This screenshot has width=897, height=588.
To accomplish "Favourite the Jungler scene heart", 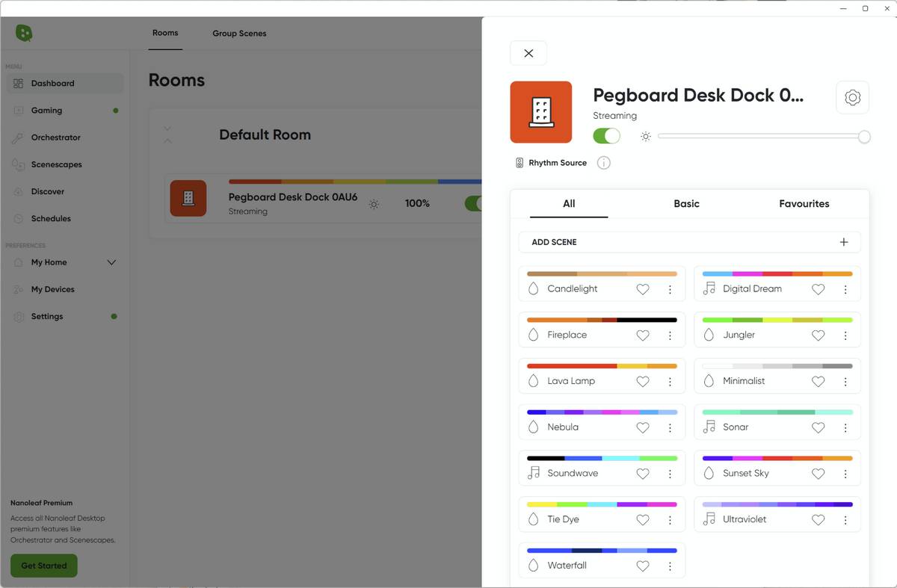I will (x=819, y=335).
